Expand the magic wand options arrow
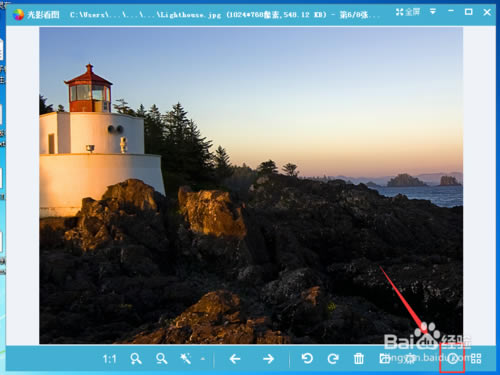 click(203, 359)
